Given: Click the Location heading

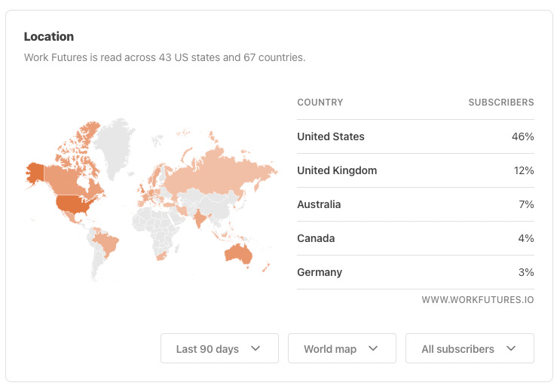Looking at the screenshot, I should coord(49,36).
